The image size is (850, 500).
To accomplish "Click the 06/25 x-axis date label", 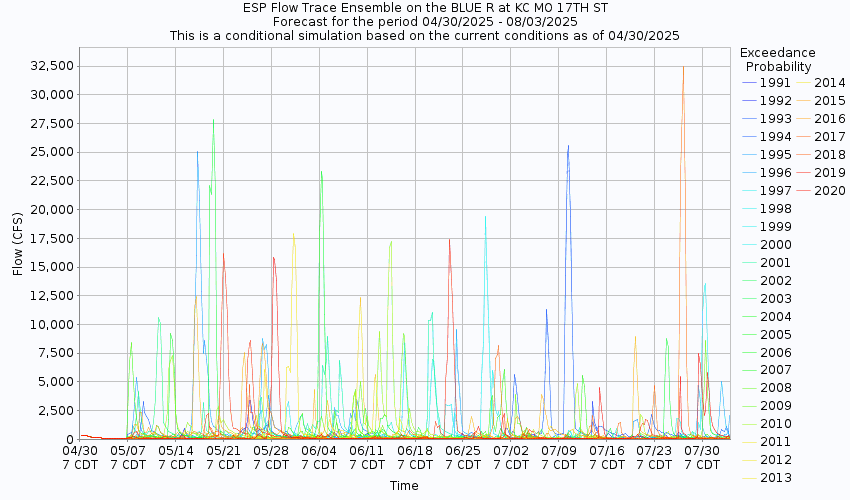I will [x=463, y=451].
